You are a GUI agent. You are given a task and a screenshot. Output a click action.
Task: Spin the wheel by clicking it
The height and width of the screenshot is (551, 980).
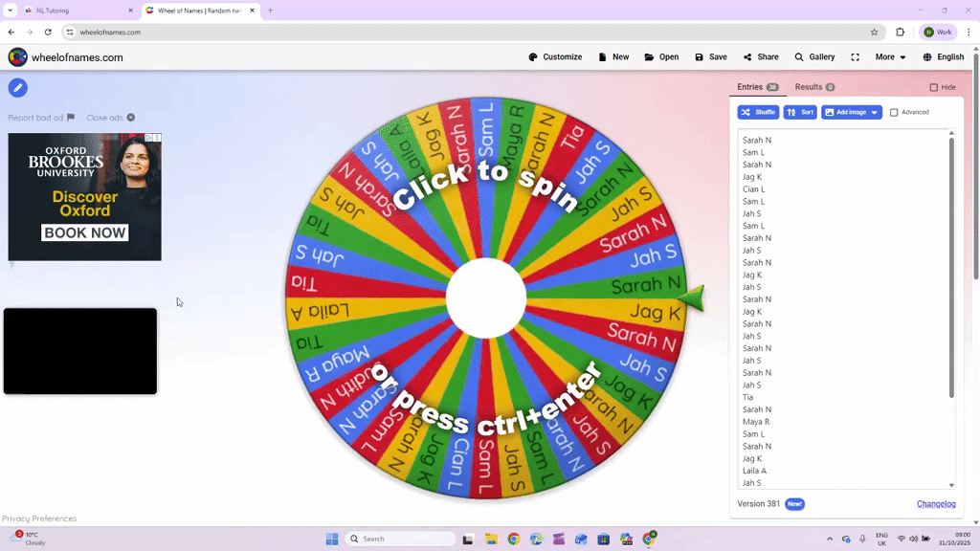[488, 297]
